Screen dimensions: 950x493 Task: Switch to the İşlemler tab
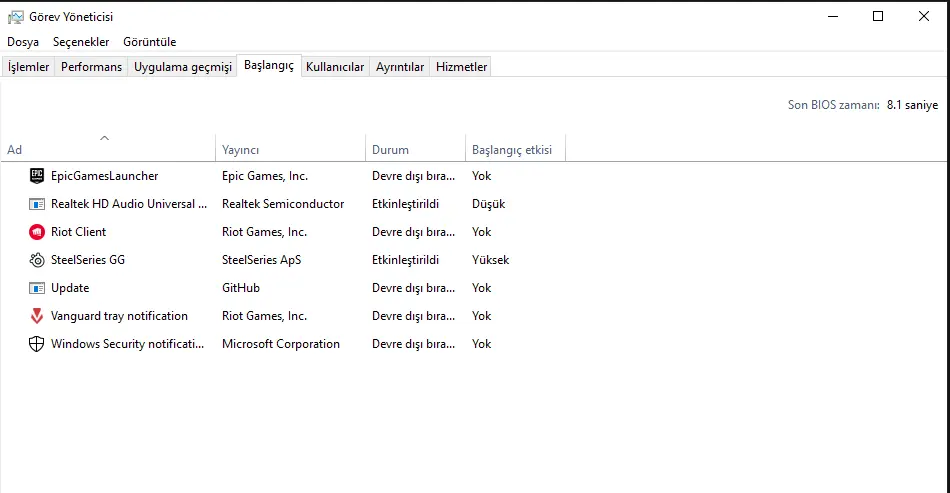coord(28,67)
